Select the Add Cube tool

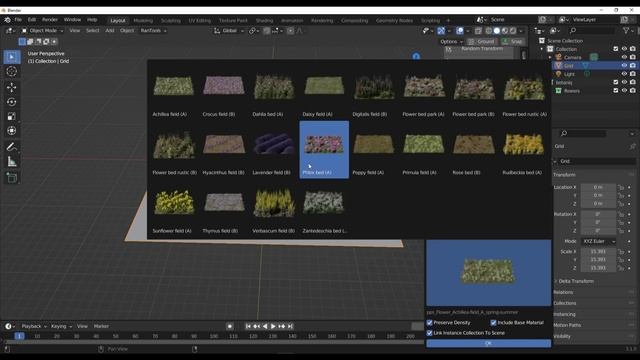pos(12,178)
